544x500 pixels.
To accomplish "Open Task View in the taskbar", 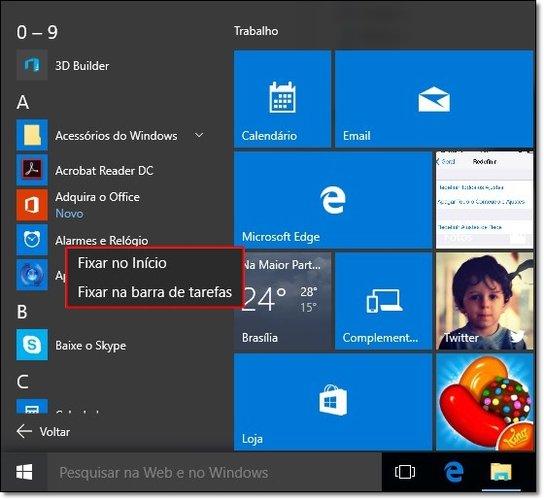I will click(405, 472).
